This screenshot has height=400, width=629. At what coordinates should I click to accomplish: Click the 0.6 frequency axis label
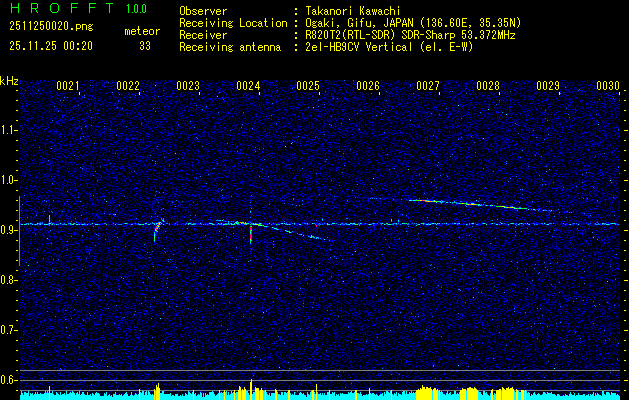[x=8, y=380]
